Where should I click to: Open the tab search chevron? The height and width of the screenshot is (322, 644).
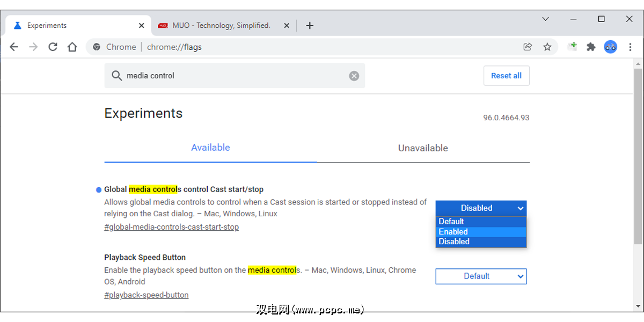545,19
